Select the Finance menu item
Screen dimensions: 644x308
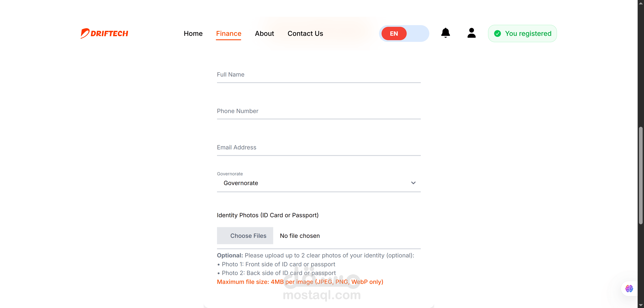(x=228, y=33)
